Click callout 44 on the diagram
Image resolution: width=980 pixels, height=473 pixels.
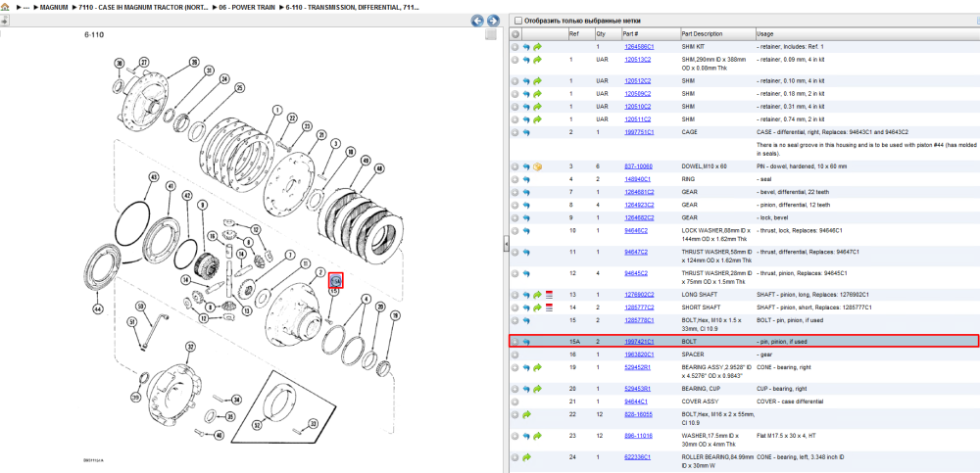tap(97, 308)
